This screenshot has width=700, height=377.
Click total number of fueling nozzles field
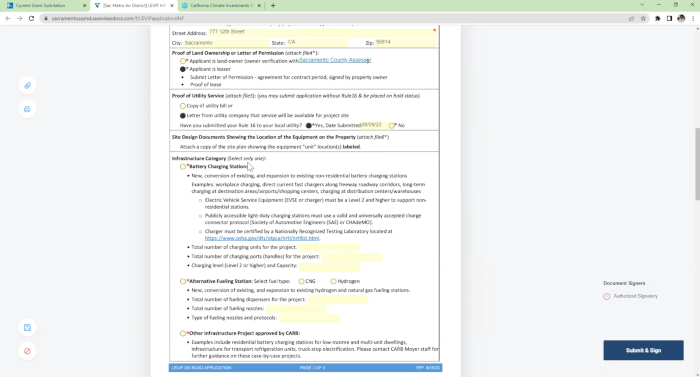(296, 309)
